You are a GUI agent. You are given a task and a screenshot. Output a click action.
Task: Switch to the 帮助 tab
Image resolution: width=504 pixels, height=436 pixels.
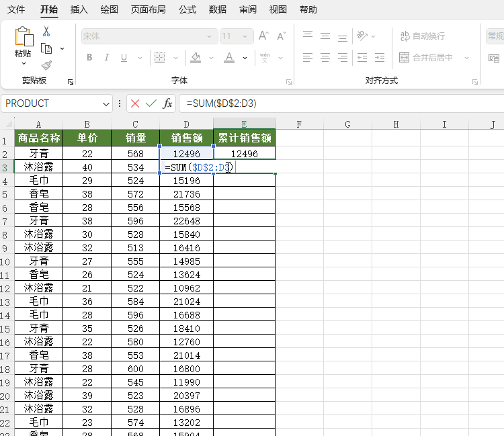pyautogui.click(x=308, y=9)
